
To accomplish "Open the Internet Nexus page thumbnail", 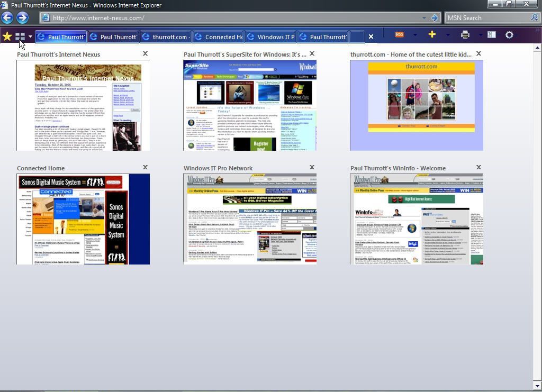I will point(83,105).
